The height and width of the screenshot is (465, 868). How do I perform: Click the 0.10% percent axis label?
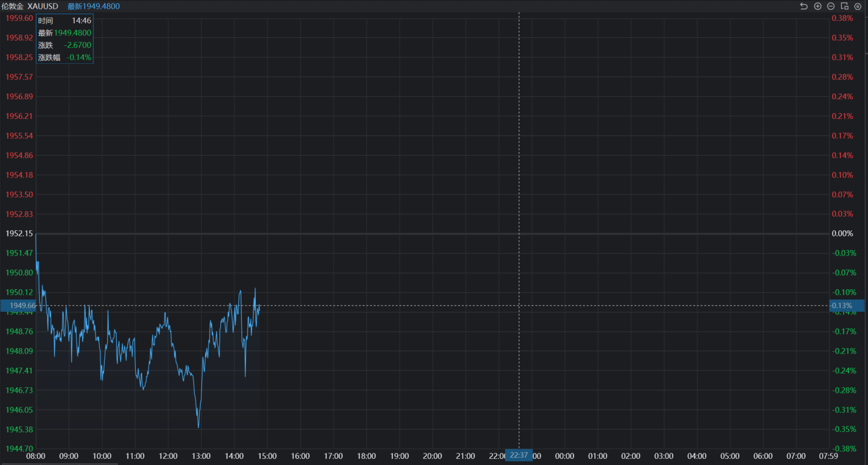click(842, 175)
